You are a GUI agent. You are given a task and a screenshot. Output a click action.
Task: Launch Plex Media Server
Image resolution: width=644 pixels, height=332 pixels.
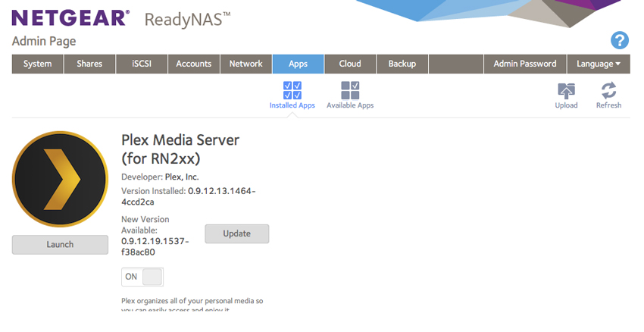60,245
